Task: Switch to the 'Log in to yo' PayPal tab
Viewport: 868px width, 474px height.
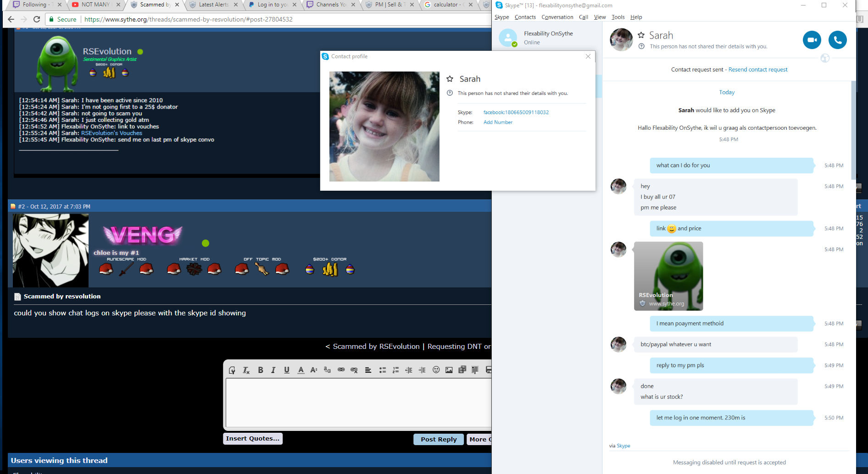Action: (x=272, y=5)
